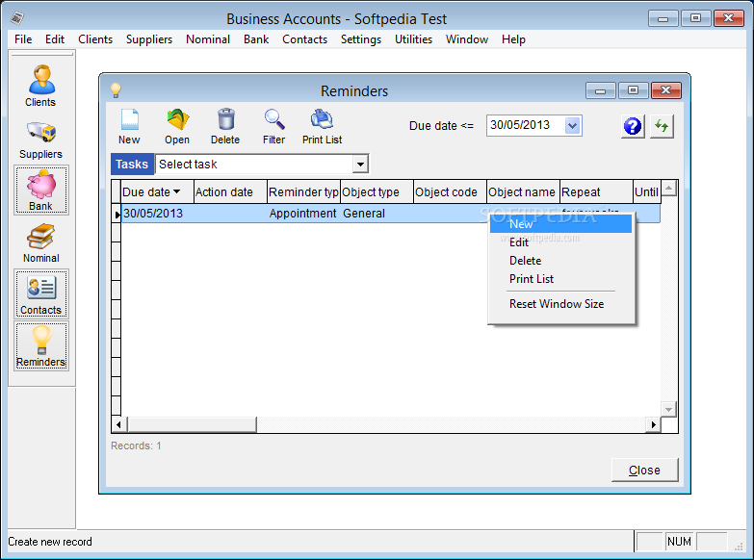Click the green refresh arrows icon
Screen dimensions: 754x560
[662, 126]
